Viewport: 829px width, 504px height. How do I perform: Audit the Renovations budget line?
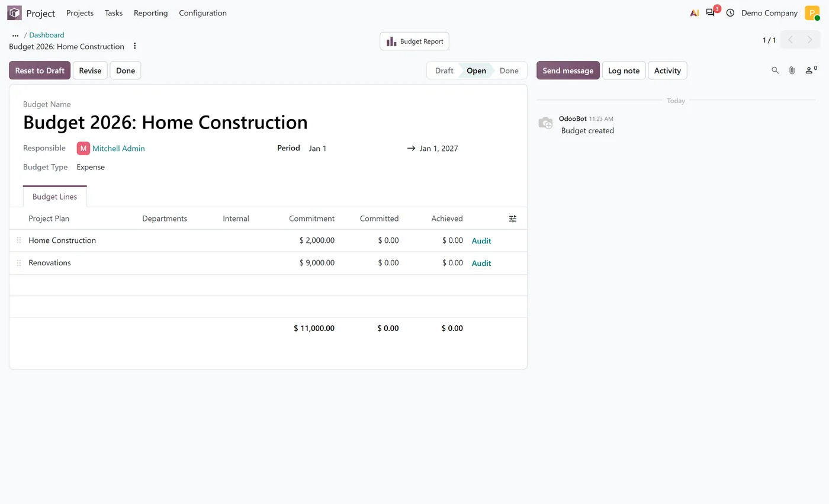(x=481, y=264)
